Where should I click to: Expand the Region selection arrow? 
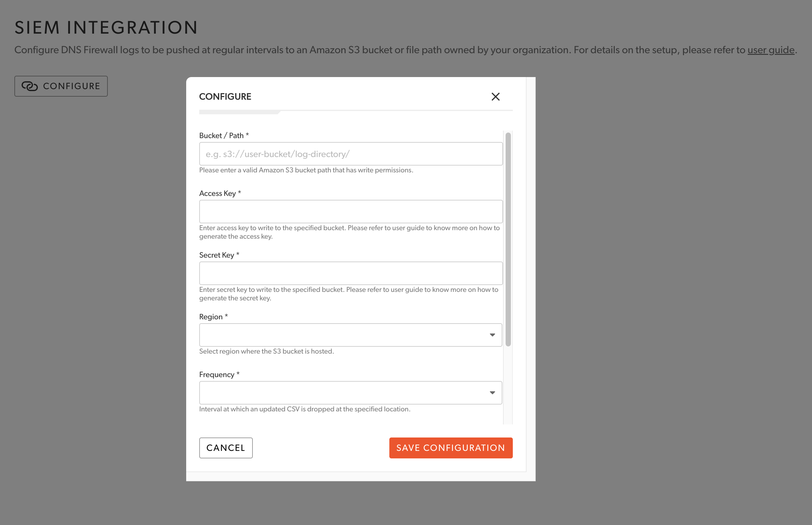[x=492, y=334]
